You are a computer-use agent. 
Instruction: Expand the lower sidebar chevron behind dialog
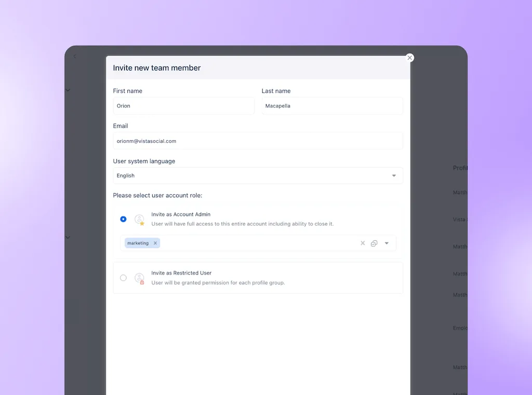coord(68,237)
